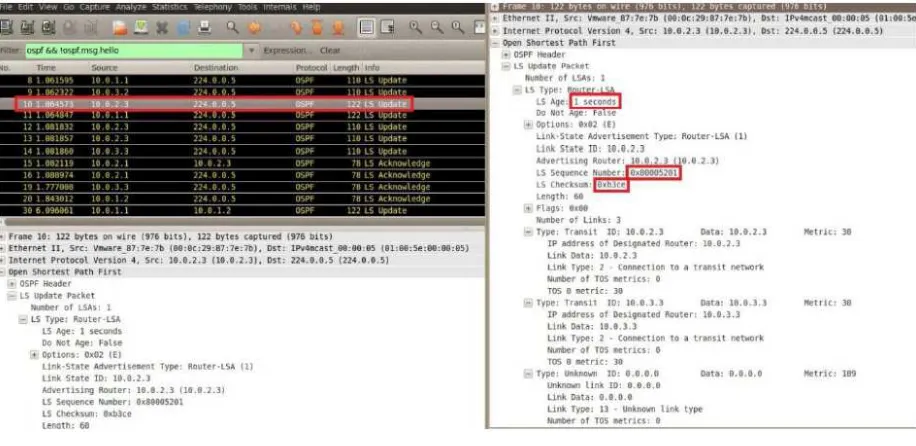Toggle auto scroll in live capture
The width and height of the screenshot is (916, 446).
(x=387, y=27)
